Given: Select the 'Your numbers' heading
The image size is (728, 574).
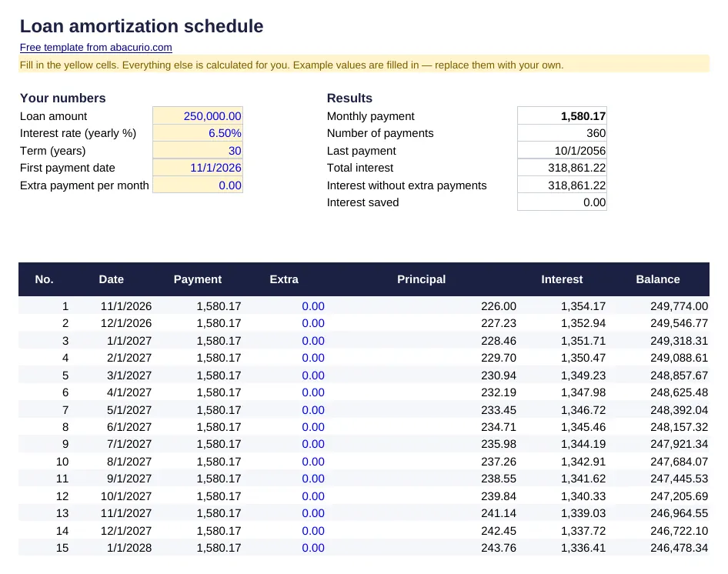Looking at the screenshot, I should 62,98.
